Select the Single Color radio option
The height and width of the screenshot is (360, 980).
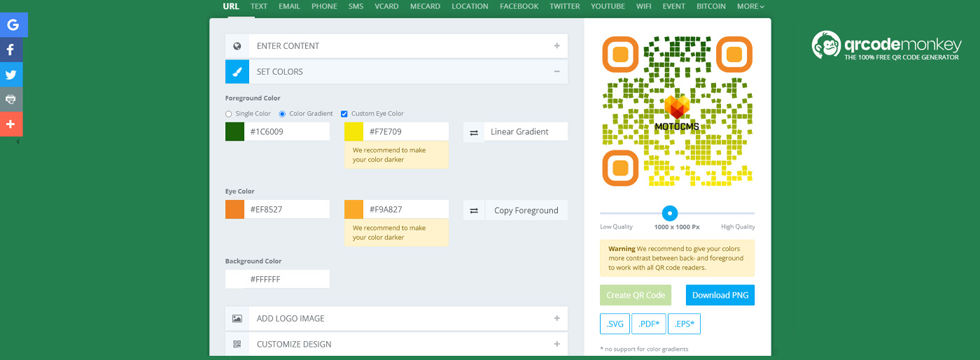point(229,114)
